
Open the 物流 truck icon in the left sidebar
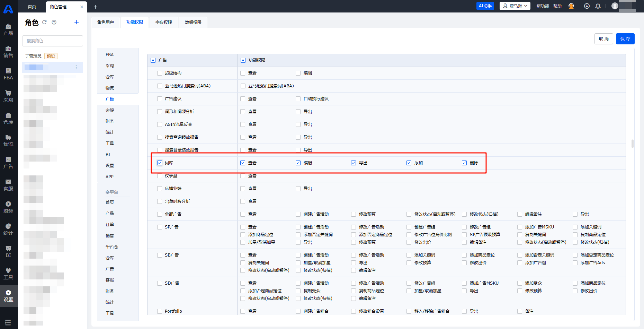click(x=8, y=137)
